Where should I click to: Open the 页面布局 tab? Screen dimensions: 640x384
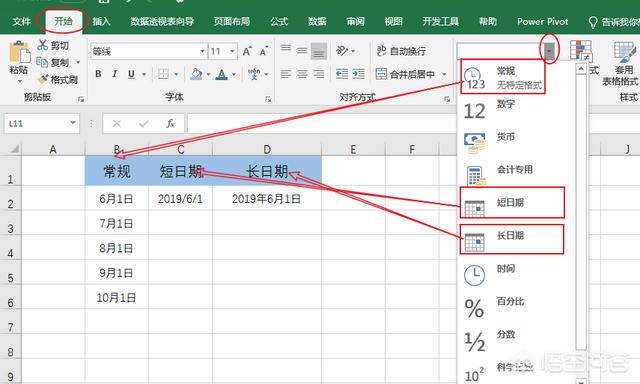pos(232,21)
